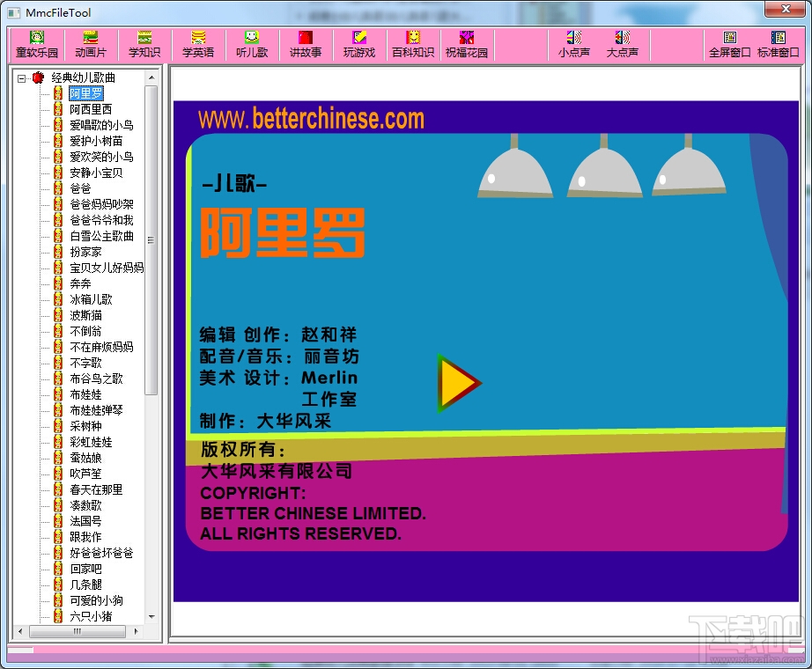This screenshot has height=669, width=812.
Task: Select the song 凑数歌
Action: tap(85, 505)
